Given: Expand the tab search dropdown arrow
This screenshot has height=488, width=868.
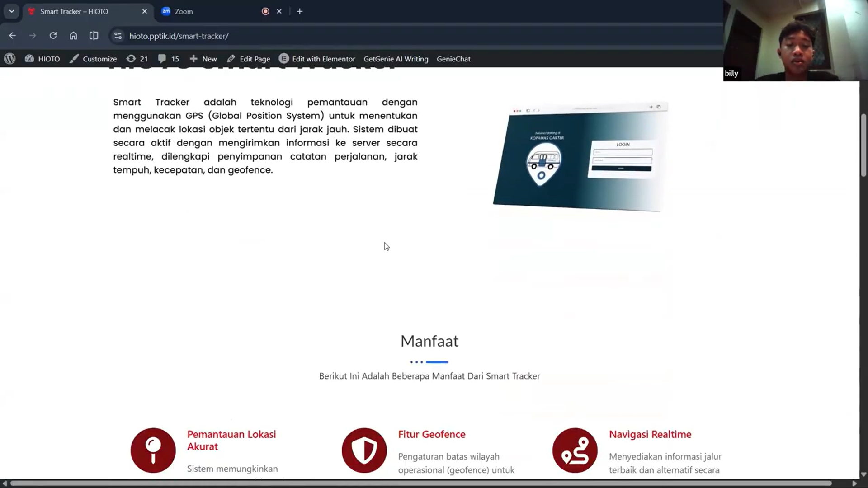Looking at the screenshot, I should point(12,11).
